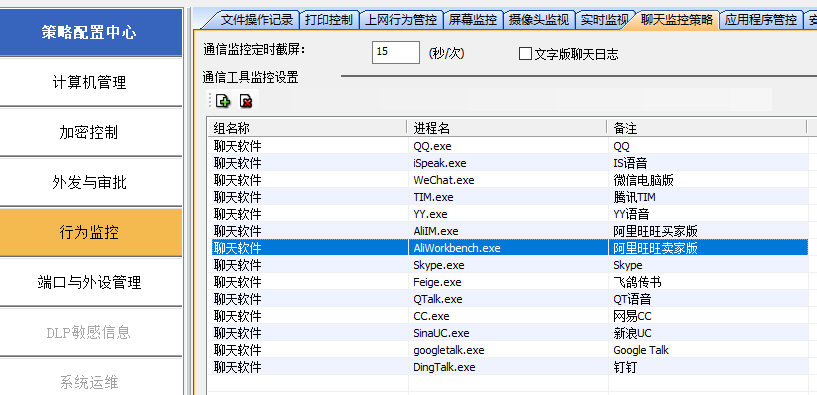This screenshot has height=395, width=817.
Task: Open the 屏幕监控 tab
Action: (x=473, y=20)
